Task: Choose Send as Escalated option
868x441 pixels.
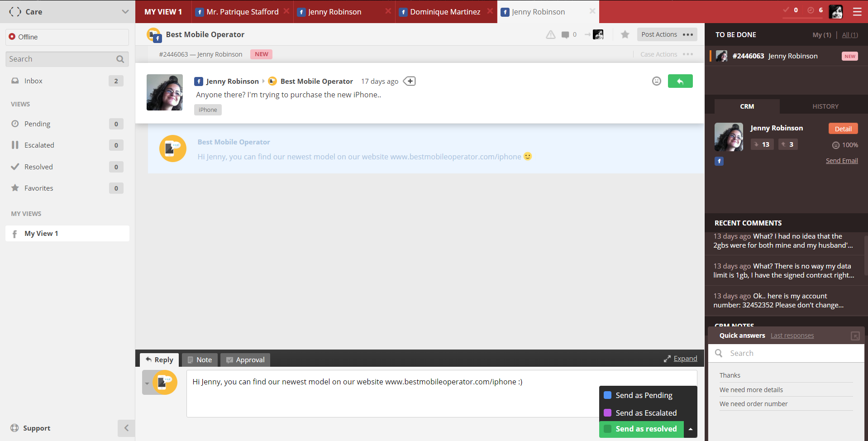Action: (x=648, y=413)
